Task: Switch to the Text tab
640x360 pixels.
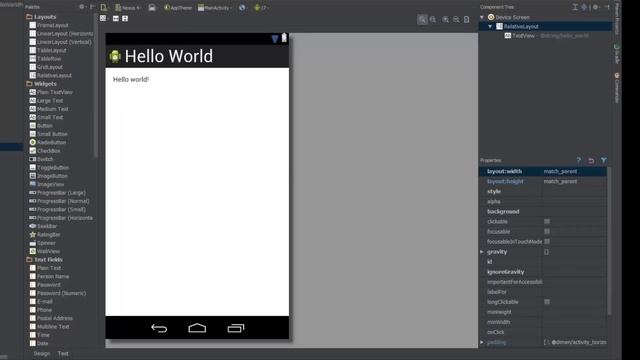Action: [x=63, y=353]
